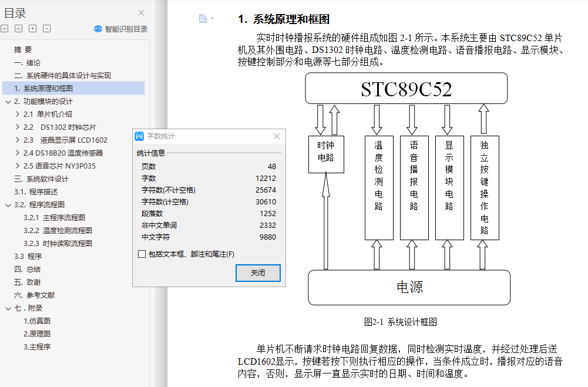Click the 页数 value 48
Screen dimensions: 588x387
(272, 167)
